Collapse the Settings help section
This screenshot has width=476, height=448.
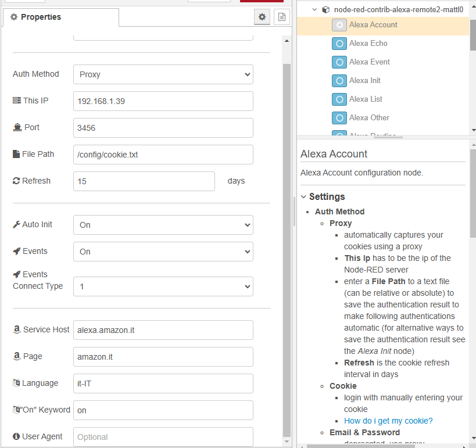tap(304, 196)
